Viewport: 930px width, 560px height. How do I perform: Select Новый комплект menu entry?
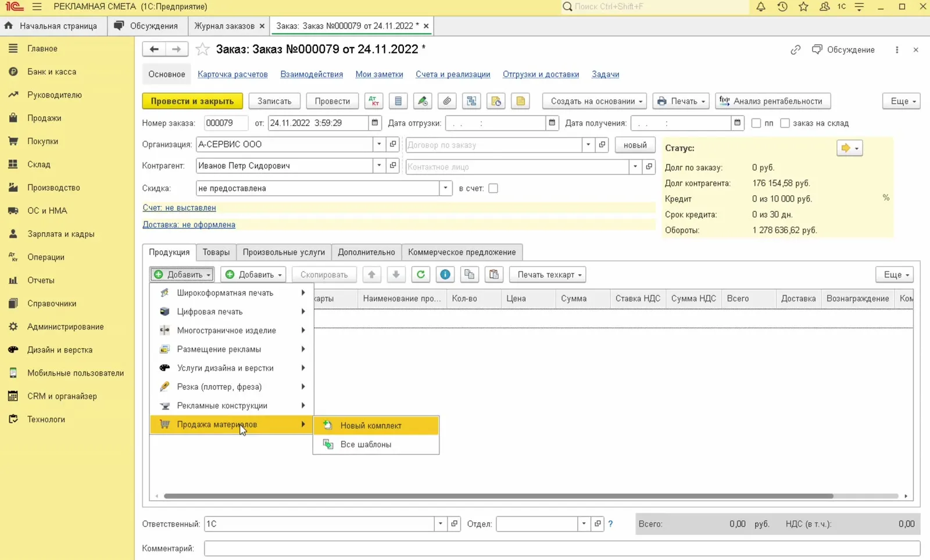[376, 426]
